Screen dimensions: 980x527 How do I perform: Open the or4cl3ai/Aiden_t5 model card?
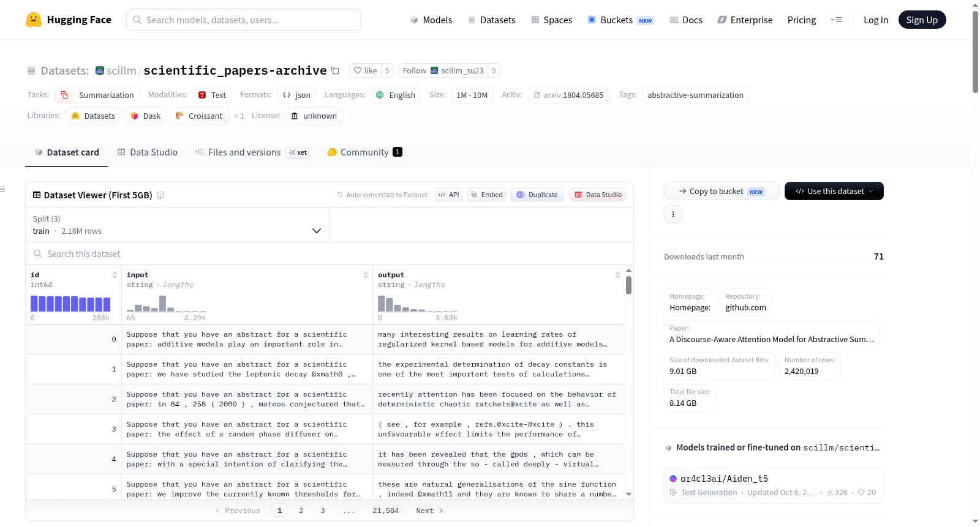pos(774,485)
